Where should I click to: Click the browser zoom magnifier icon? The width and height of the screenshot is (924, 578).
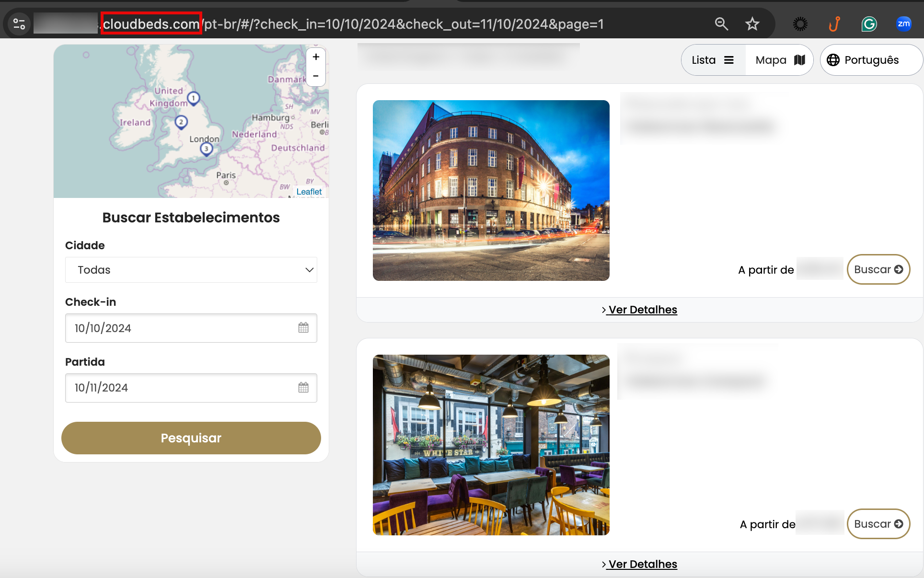pos(721,24)
